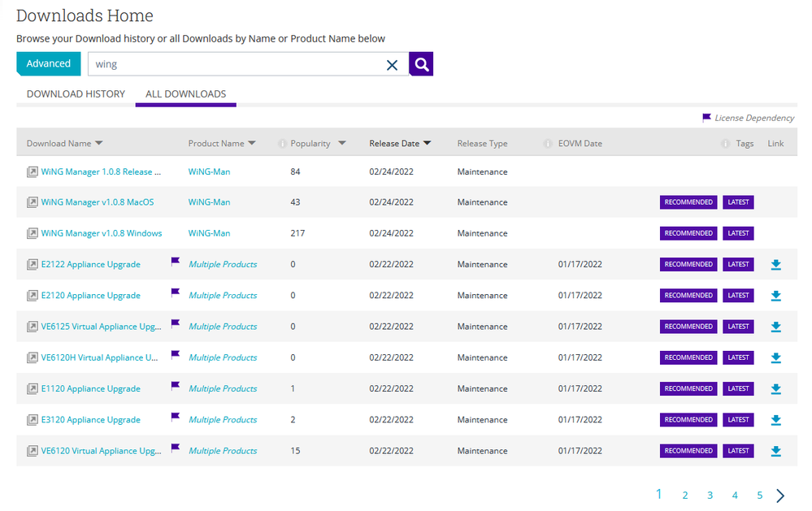Advance to next page with chevron arrow
Image resolution: width=812 pixels, height=511 pixels.
[x=780, y=496]
